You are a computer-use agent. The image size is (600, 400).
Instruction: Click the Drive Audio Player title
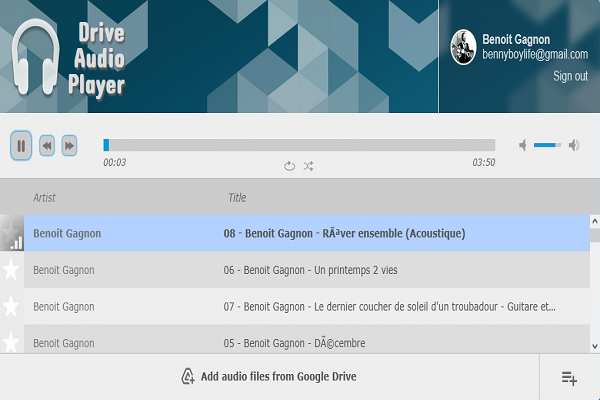tap(97, 59)
